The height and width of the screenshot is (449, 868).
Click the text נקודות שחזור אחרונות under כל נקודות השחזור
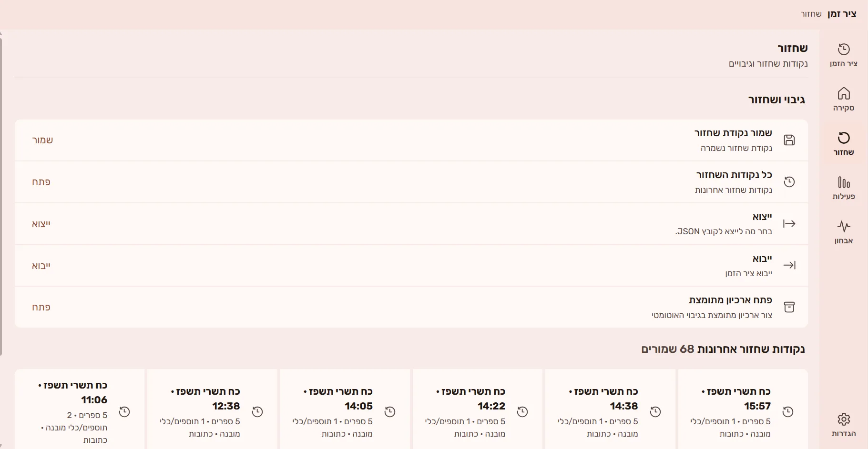tap(734, 190)
